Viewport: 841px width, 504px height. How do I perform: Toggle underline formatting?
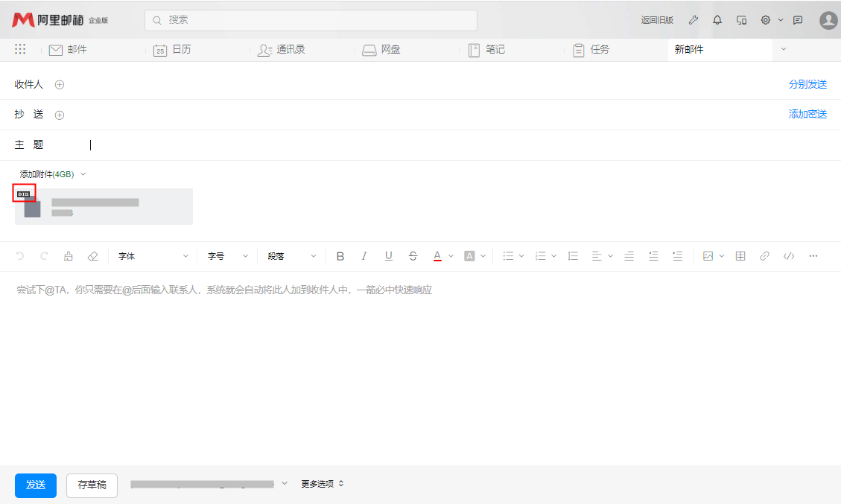point(388,256)
